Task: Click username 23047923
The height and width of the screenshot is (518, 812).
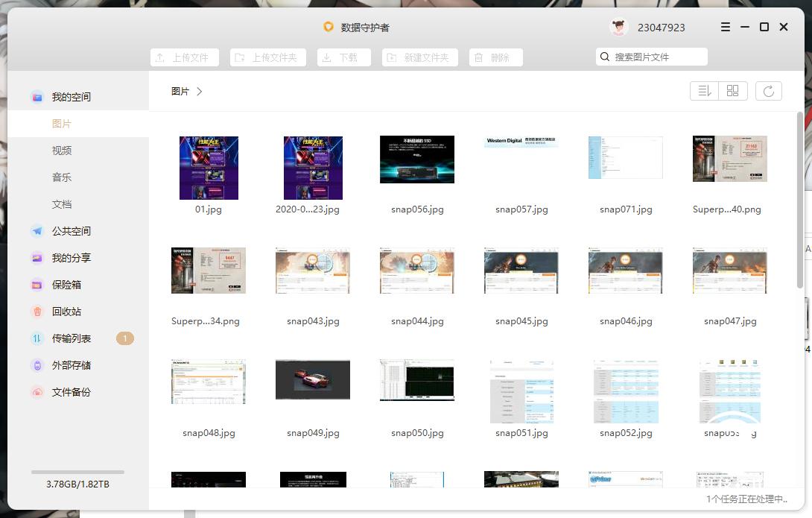Action: pos(661,28)
